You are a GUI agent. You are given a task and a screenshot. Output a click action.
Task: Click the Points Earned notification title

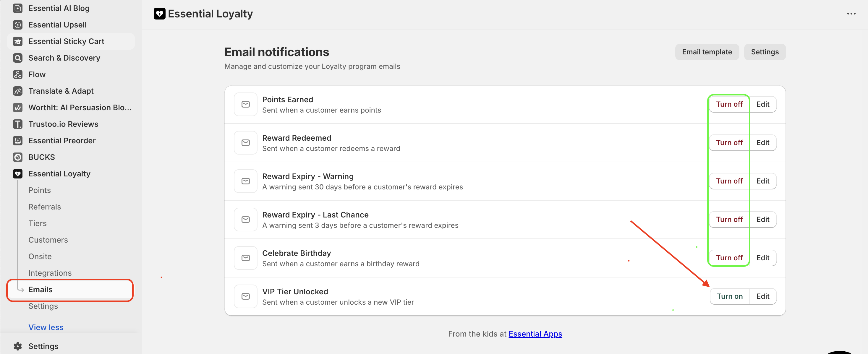[x=287, y=99]
